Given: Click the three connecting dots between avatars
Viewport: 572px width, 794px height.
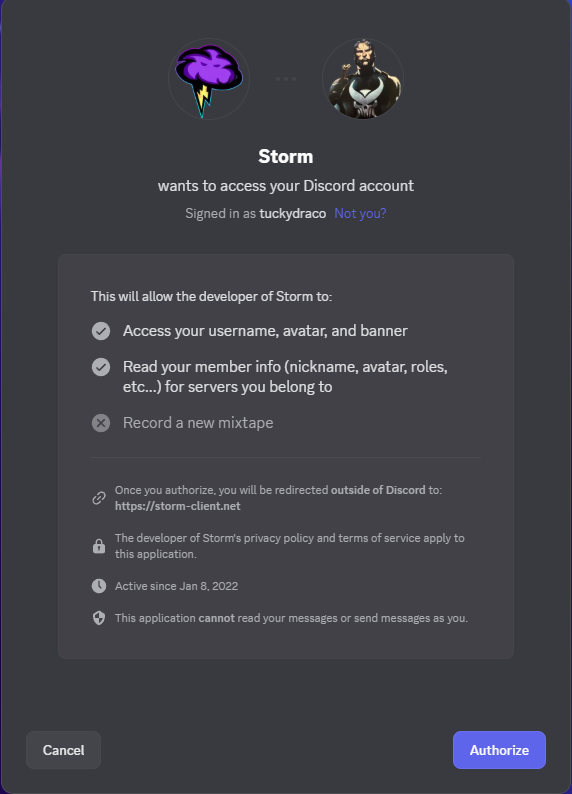Looking at the screenshot, I should [285, 79].
